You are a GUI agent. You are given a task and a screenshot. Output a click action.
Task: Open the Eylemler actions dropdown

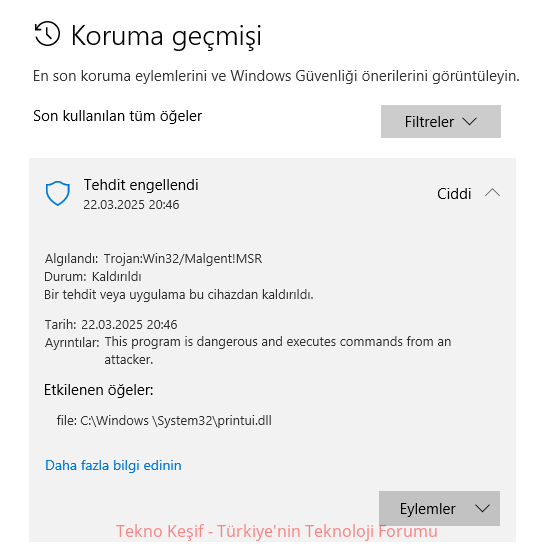point(439,508)
